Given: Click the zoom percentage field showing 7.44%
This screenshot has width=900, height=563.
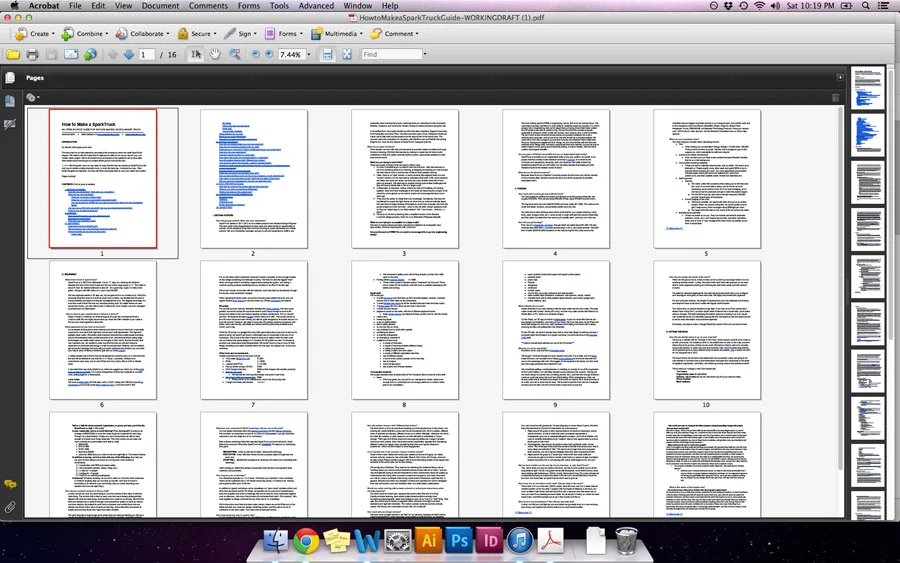Looking at the screenshot, I should pyautogui.click(x=291, y=55).
